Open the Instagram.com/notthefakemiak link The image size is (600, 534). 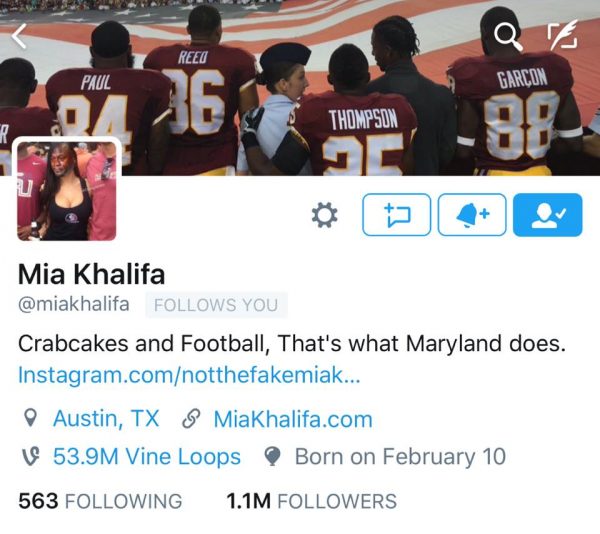(x=189, y=375)
